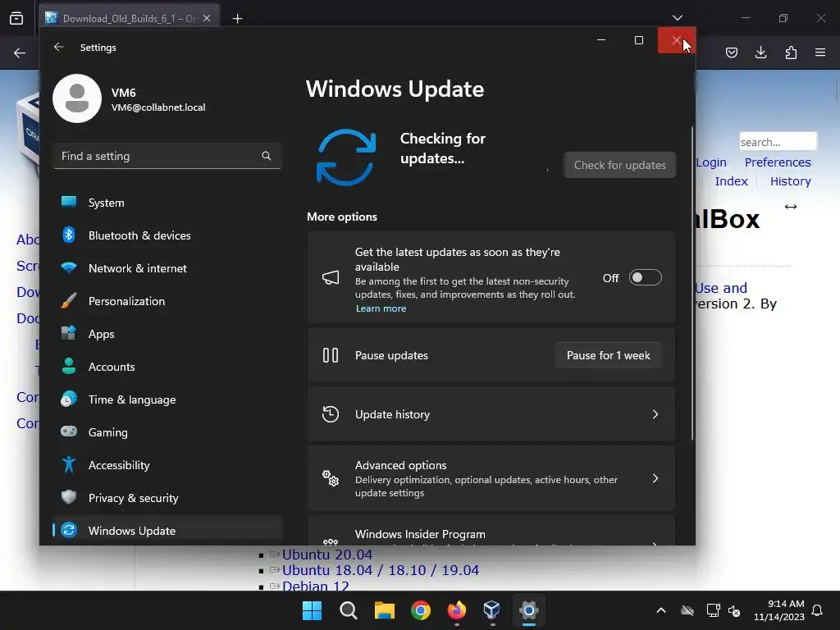Select the Gaming controller icon
Screen dimensions: 840x630
click(69, 431)
